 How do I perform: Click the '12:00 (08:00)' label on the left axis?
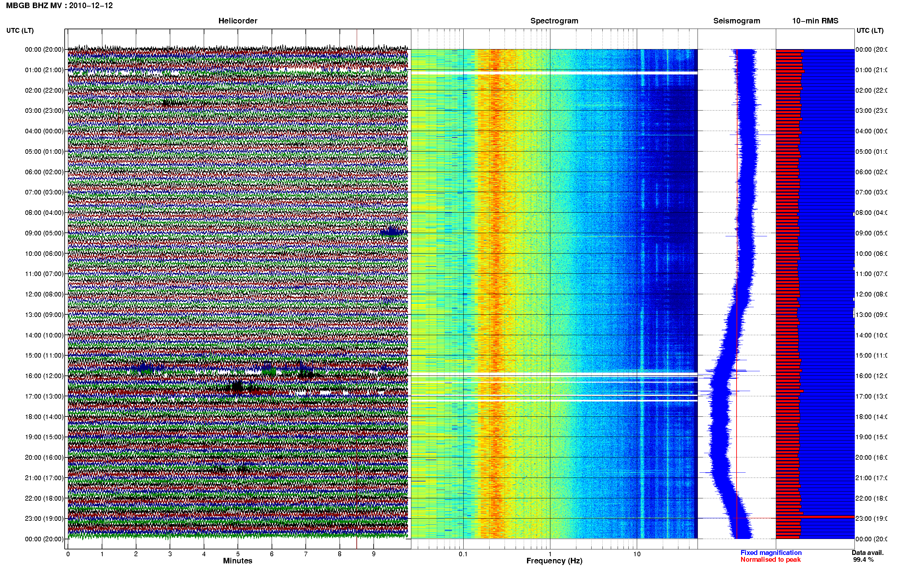pos(44,294)
